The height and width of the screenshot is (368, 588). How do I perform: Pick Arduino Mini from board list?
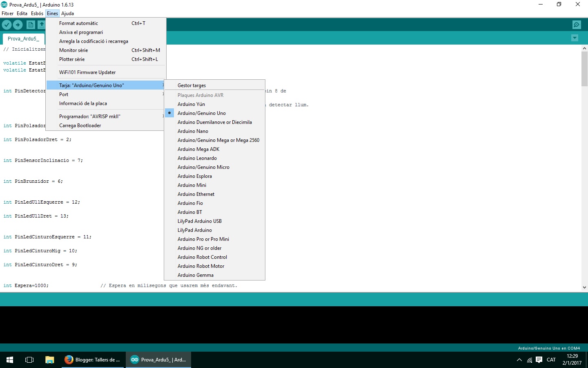pos(215,185)
